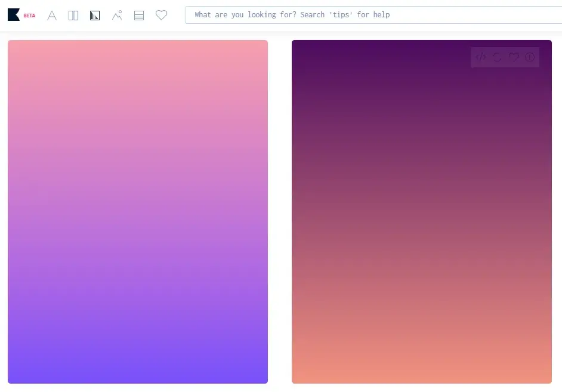The image size is (562, 392).
Task: Open Favorites with the header heart icon
Action: pyautogui.click(x=161, y=15)
